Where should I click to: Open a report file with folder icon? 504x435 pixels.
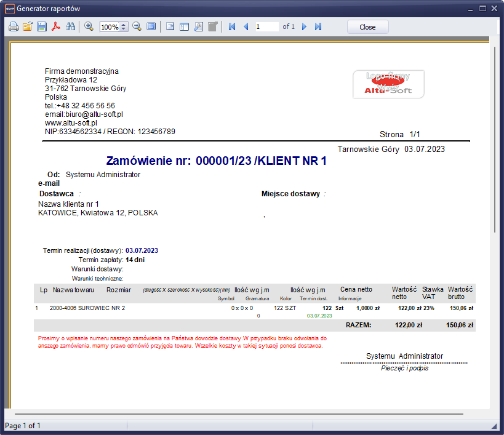click(x=27, y=27)
